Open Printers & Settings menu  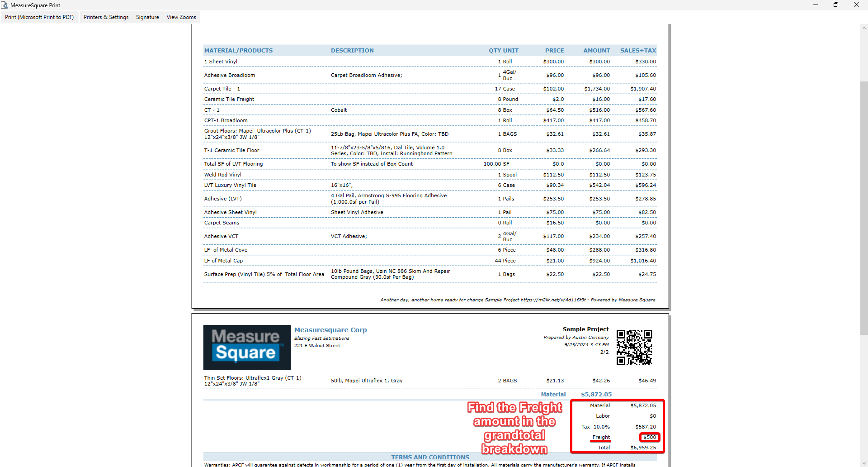[x=106, y=17]
